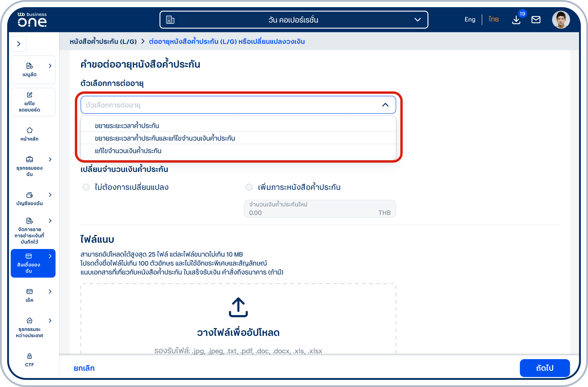Open company selector วัน คอเปอร์เรชั่น dropdown
588x387 pixels.
294,20
